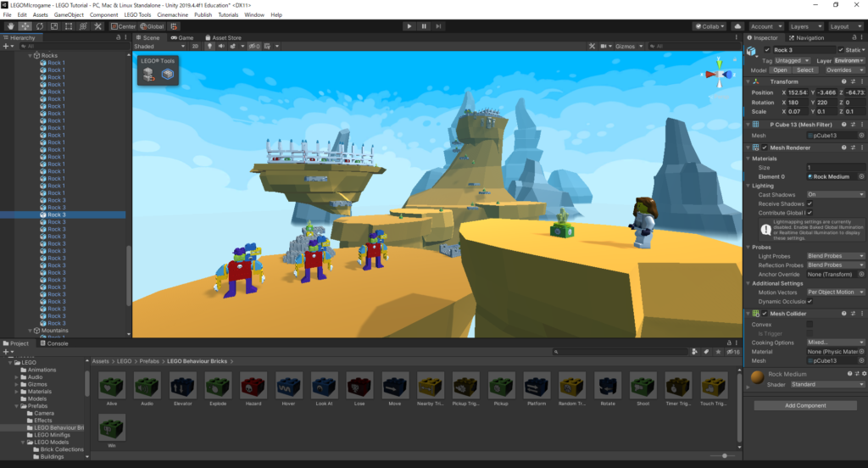Toggle Dynamic Occlusion checkbox
868x468 pixels.
point(810,301)
